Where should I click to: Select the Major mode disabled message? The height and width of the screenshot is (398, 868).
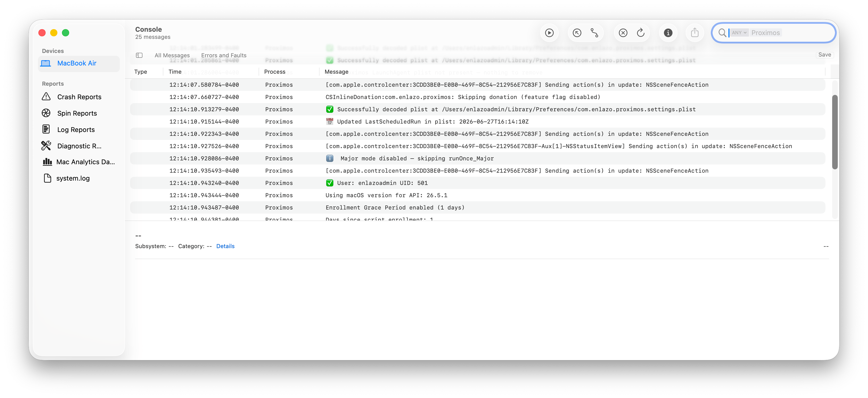[x=478, y=159]
